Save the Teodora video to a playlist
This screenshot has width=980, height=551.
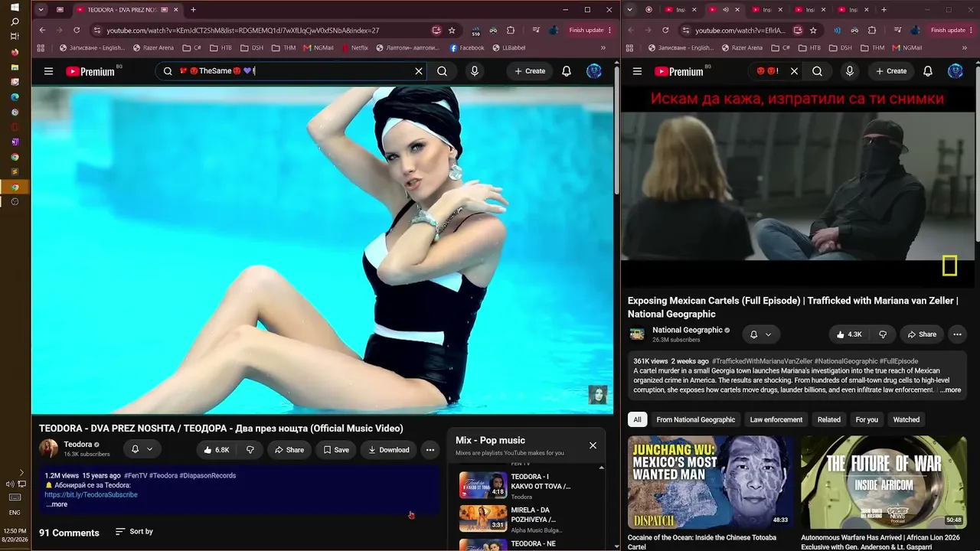[336, 450]
